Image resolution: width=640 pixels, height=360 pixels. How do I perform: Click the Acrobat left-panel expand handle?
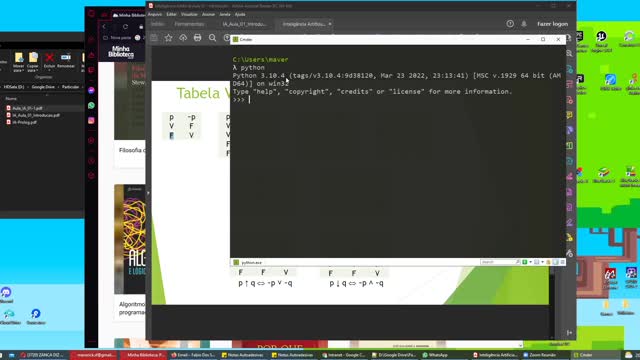148,193
